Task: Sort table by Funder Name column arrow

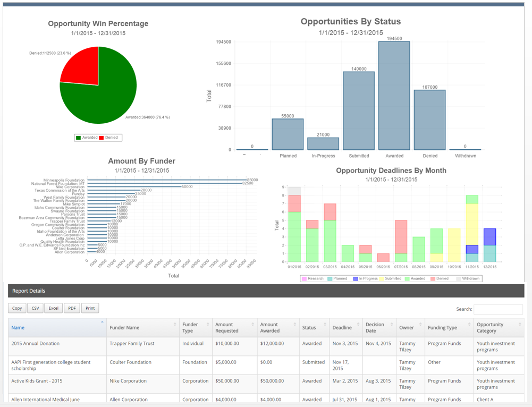Action: click(175, 324)
